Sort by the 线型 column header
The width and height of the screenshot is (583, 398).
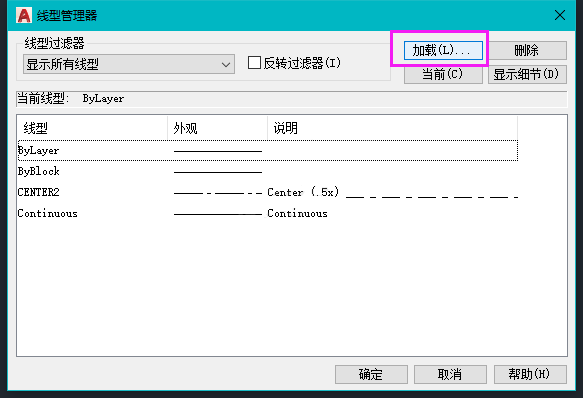point(92,128)
